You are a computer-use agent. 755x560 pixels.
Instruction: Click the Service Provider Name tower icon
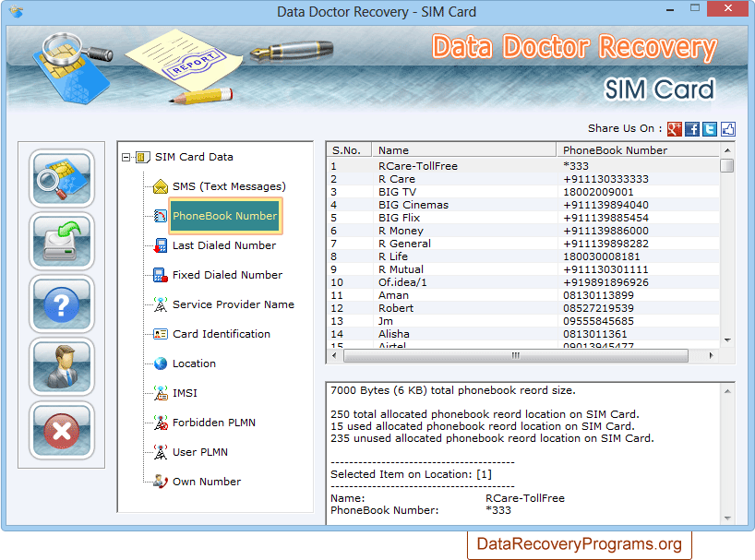click(x=161, y=304)
